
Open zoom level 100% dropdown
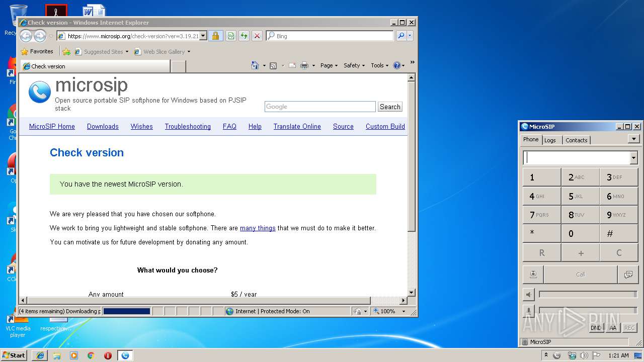pos(403,311)
